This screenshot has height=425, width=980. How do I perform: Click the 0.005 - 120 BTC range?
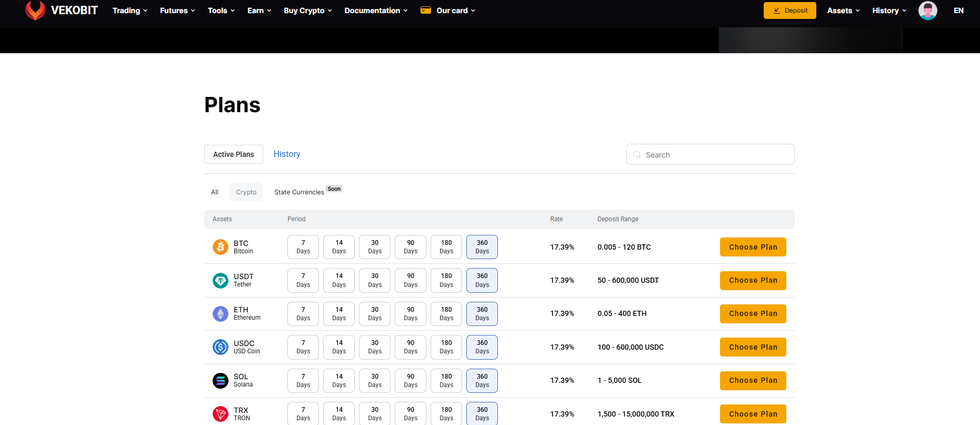624,247
